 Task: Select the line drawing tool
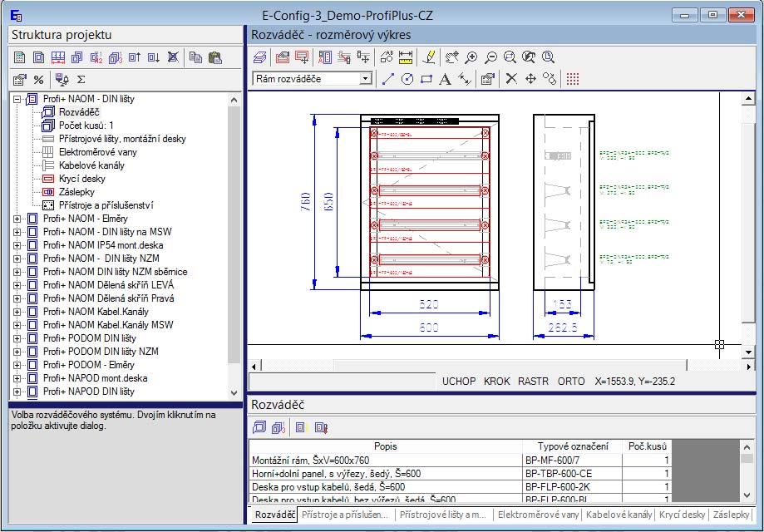[388, 79]
